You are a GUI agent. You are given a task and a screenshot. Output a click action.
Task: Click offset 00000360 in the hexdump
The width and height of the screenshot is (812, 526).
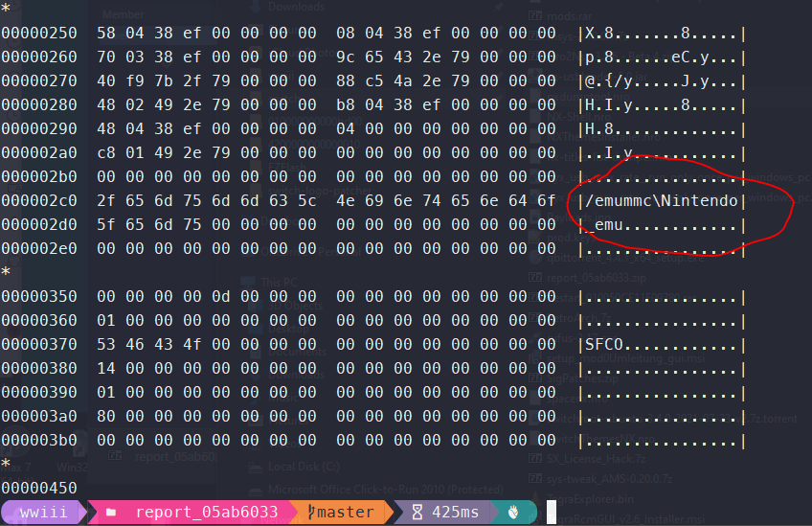tap(39, 320)
